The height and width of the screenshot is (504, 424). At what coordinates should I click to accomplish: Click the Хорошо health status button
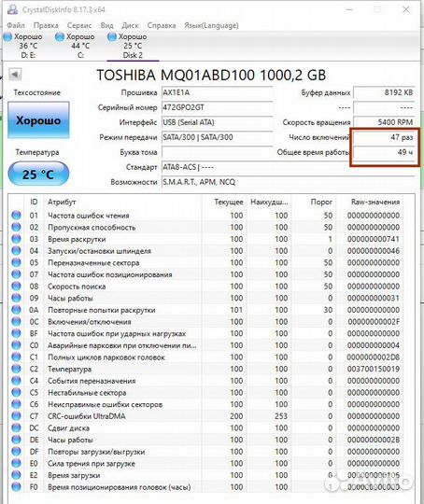pos(38,120)
